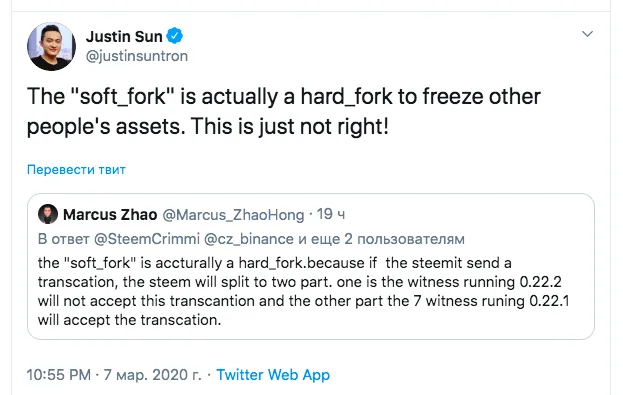The height and width of the screenshot is (395, 623).
Task: Expand the tweet options chevron menu
Action: pos(587,34)
